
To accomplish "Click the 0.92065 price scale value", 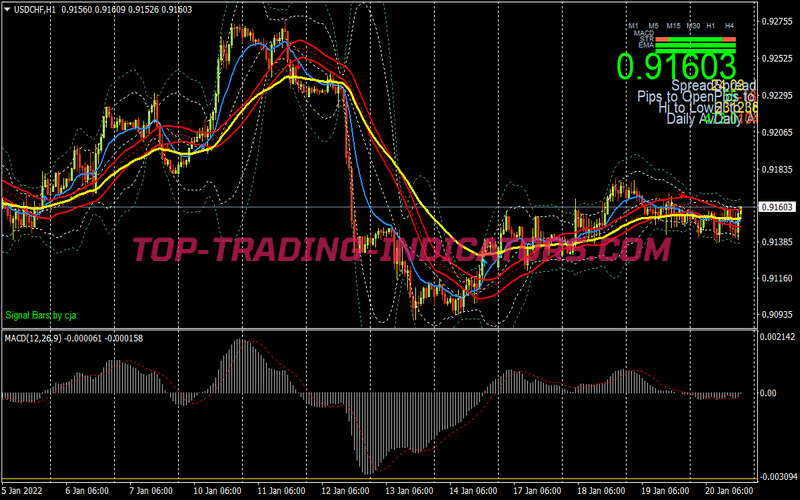I will pos(777,133).
